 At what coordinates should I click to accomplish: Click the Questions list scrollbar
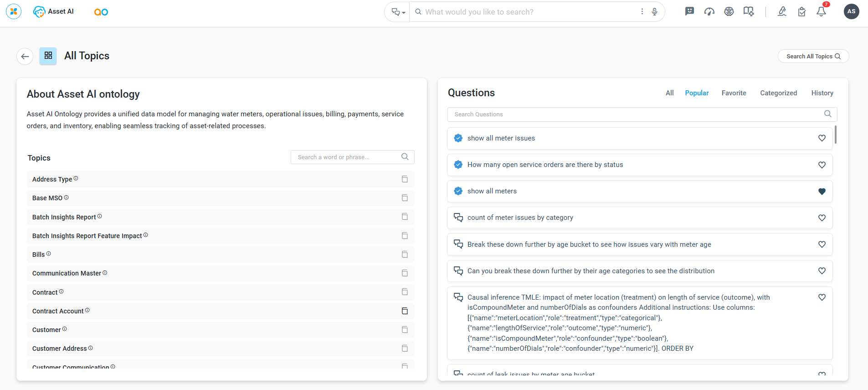(x=836, y=135)
